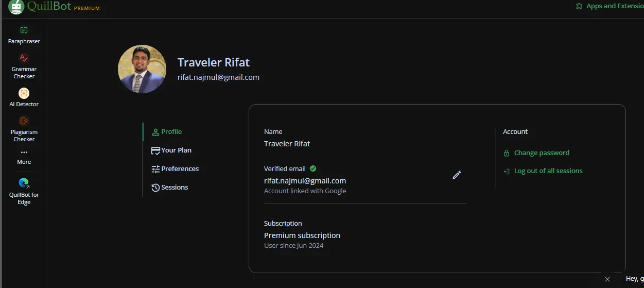Open the Paraphraser tool in sidebar

click(x=24, y=36)
